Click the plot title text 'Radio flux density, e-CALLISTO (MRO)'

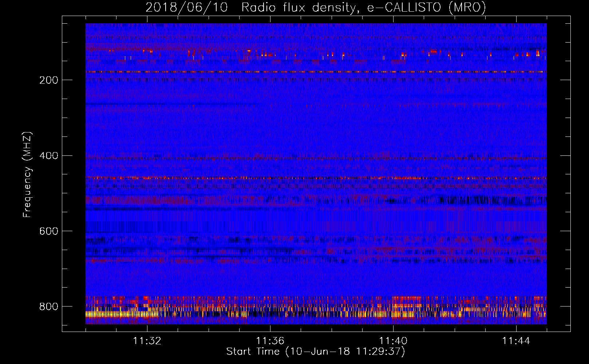[364, 7]
